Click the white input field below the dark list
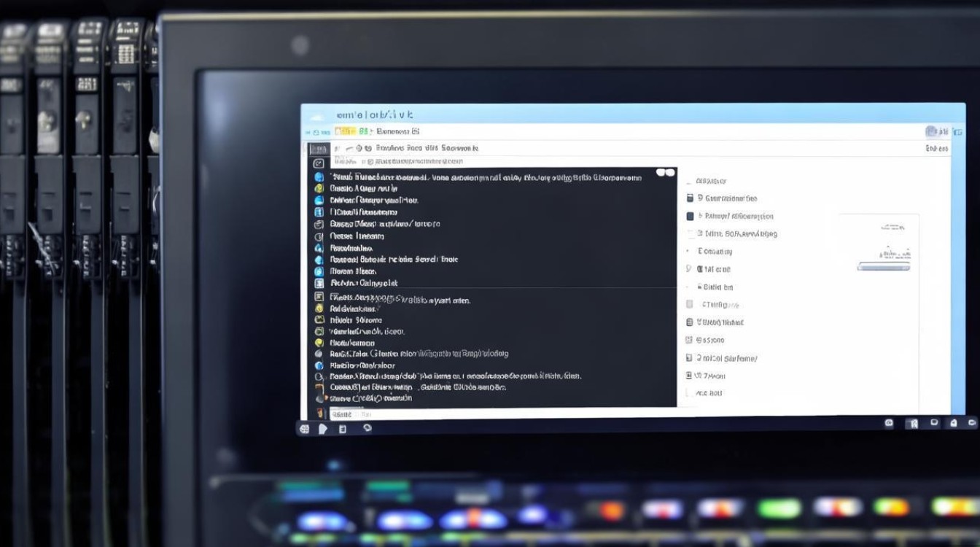 (503, 413)
